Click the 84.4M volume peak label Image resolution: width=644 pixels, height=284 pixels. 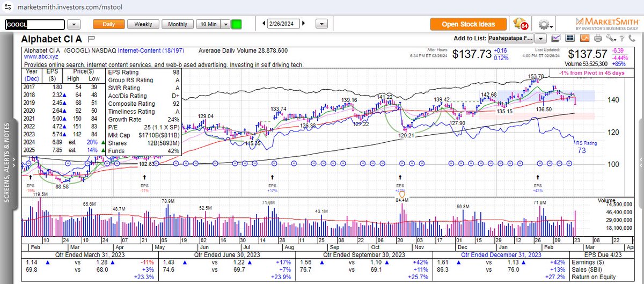click(402, 200)
